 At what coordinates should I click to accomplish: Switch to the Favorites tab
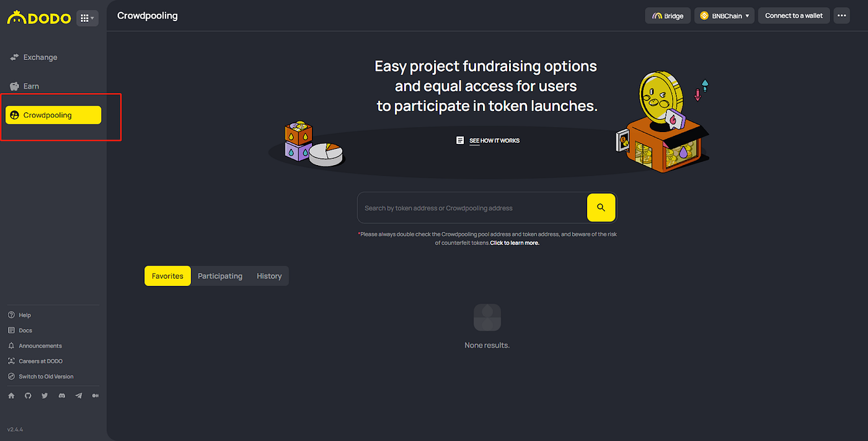167,276
